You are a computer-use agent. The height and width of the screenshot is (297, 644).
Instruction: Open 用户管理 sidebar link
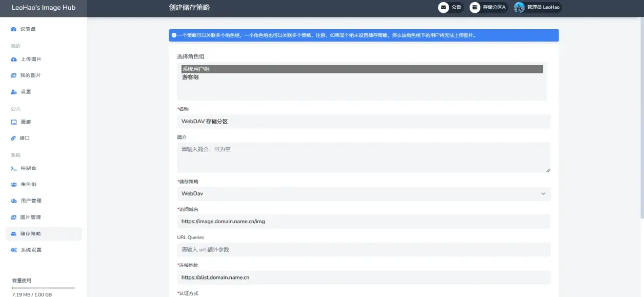[x=44, y=201]
